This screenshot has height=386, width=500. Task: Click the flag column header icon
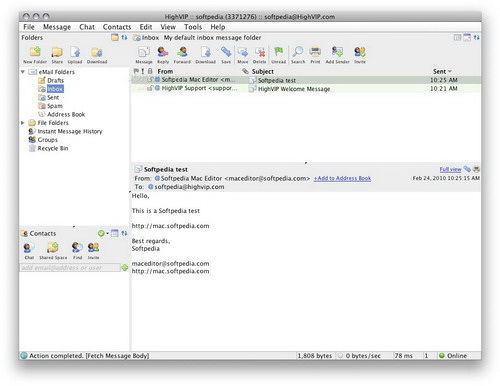[136, 71]
